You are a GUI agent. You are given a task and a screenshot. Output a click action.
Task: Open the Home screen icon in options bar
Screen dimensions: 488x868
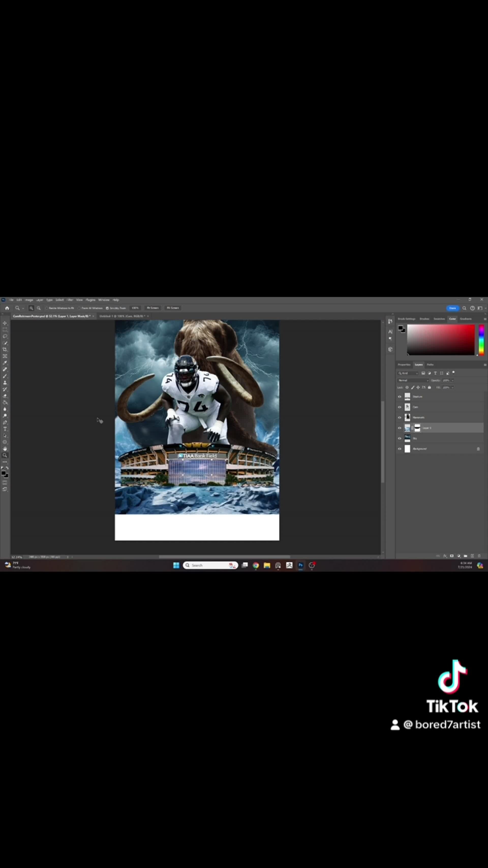click(x=7, y=308)
